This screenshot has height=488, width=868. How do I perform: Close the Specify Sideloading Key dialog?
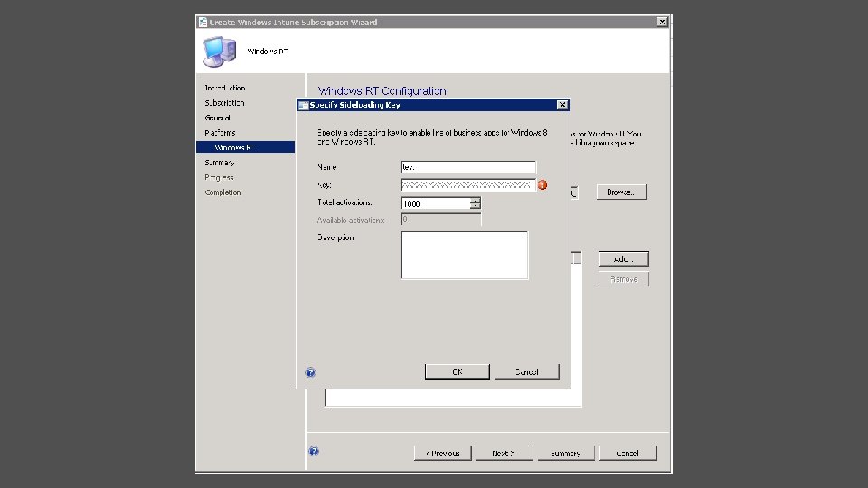pos(561,105)
